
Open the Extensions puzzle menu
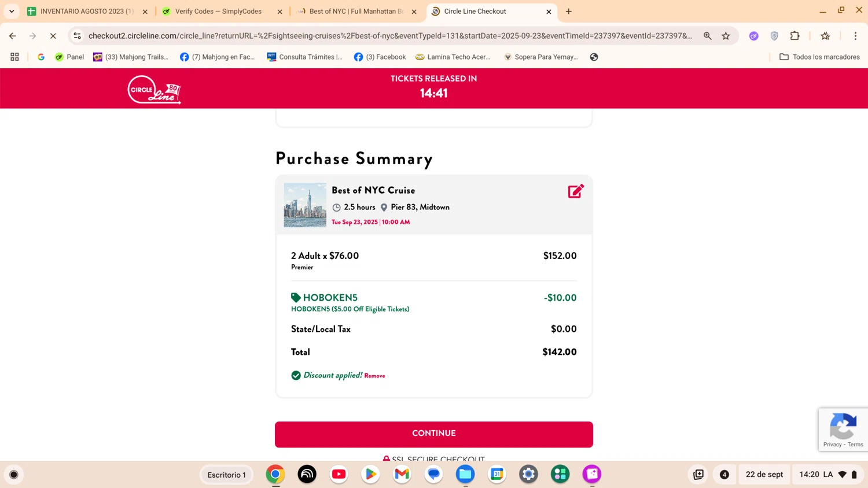795,36
